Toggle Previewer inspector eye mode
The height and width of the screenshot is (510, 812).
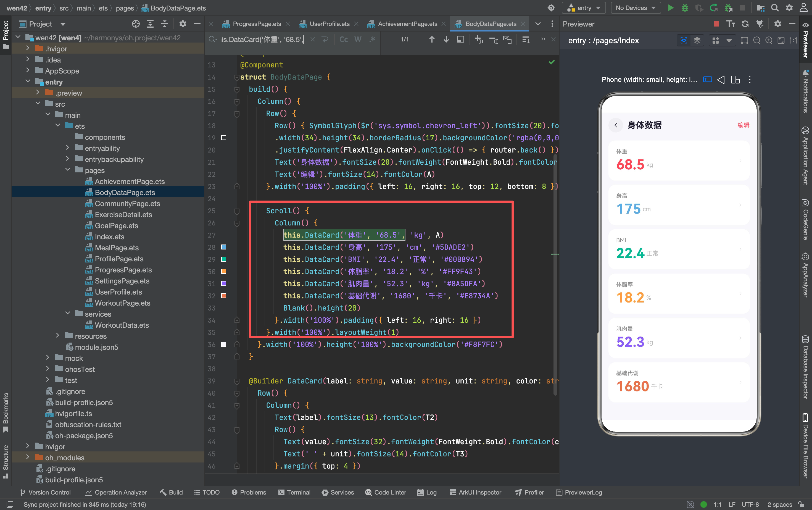684,41
